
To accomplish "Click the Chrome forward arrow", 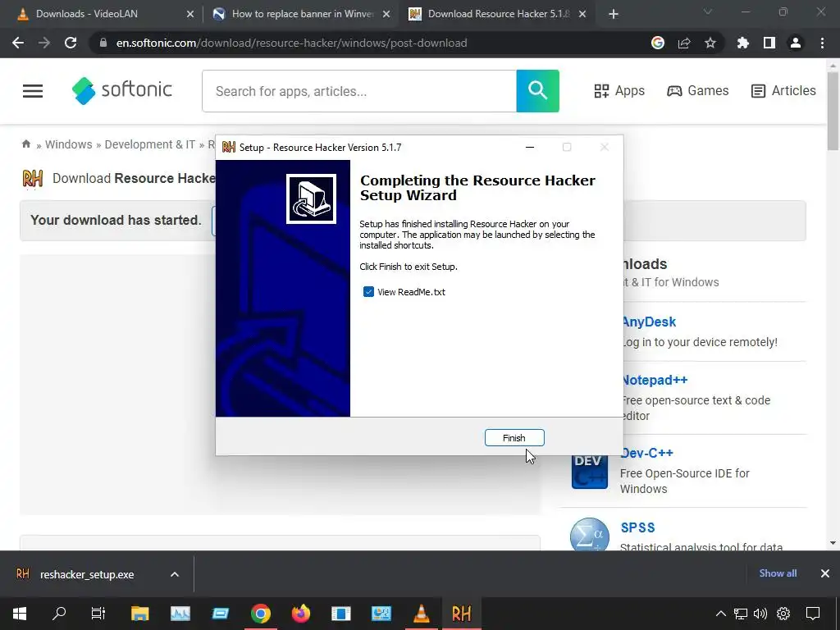I will tap(44, 43).
